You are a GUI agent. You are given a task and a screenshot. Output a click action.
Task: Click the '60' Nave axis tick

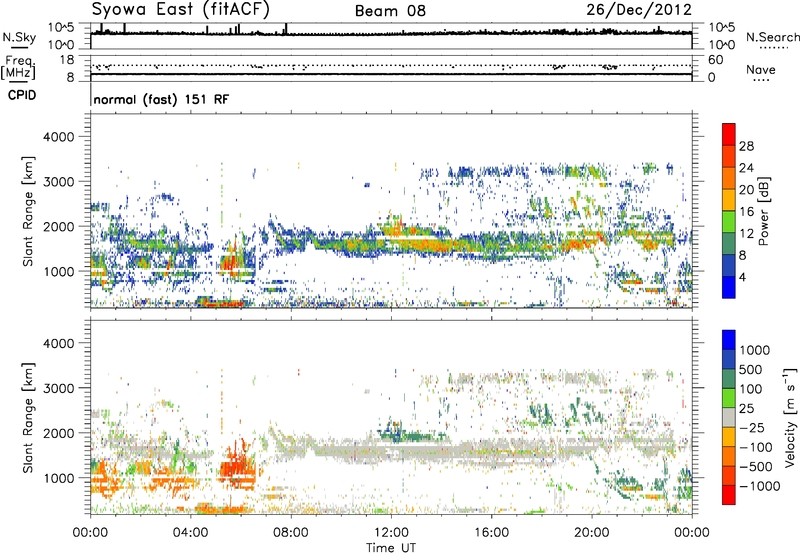tap(715, 60)
